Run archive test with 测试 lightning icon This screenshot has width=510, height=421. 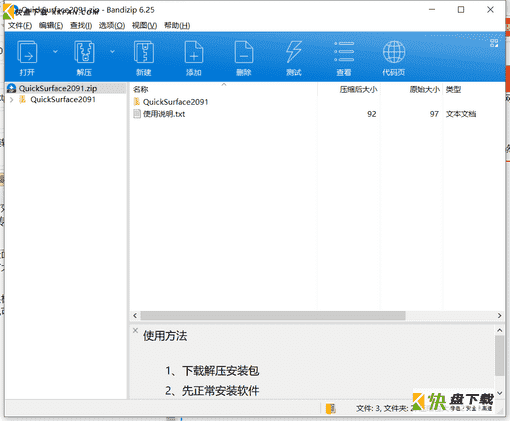(294, 52)
